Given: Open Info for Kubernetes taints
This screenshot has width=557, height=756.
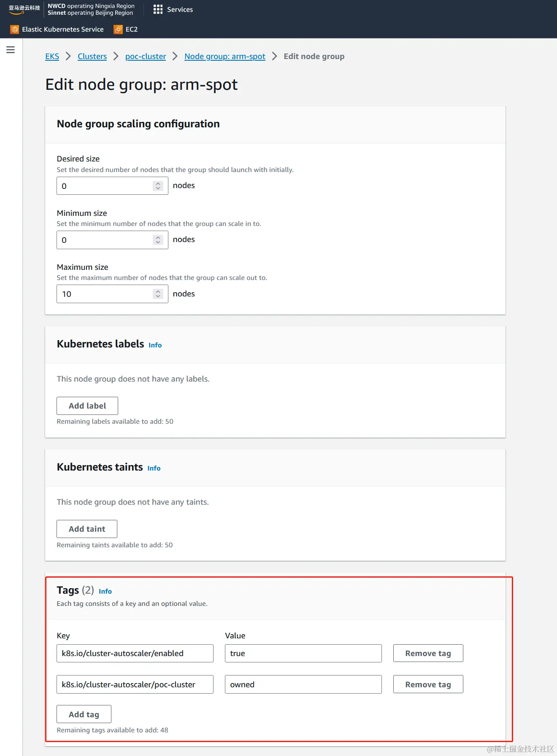Looking at the screenshot, I should tap(154, 468).
